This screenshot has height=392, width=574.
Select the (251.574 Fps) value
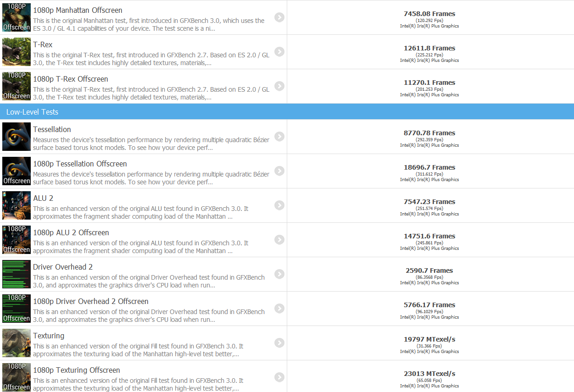point(429,209)
